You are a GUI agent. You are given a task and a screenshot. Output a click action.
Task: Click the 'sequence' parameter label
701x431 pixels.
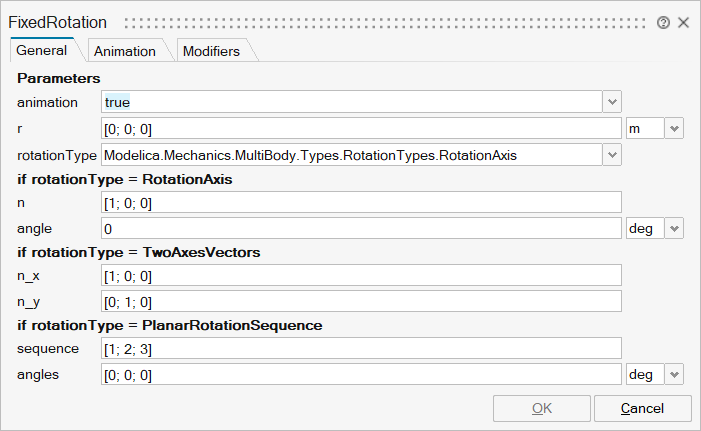point(48,349)
